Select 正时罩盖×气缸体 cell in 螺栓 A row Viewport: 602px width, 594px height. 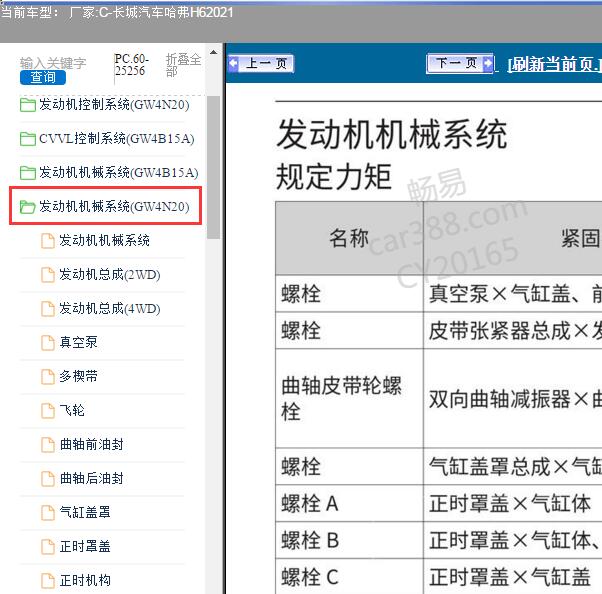tap(513, 503)
